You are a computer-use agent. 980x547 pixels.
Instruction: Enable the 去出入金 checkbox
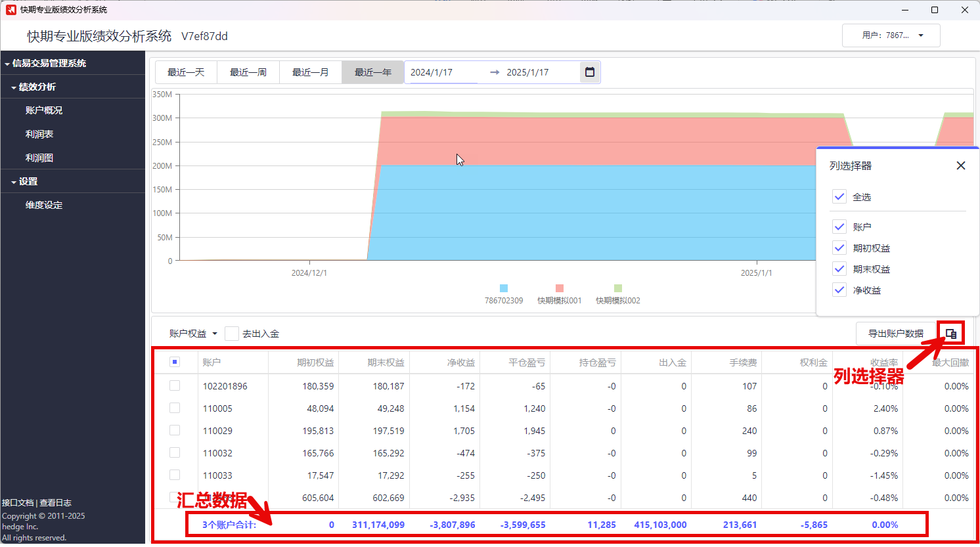(x=232, y=334)
